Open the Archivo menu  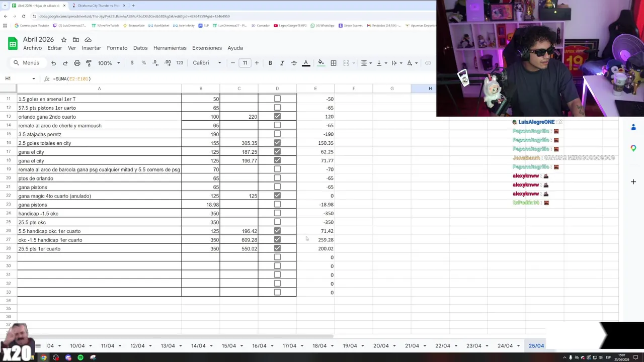(x=32, y=48)
